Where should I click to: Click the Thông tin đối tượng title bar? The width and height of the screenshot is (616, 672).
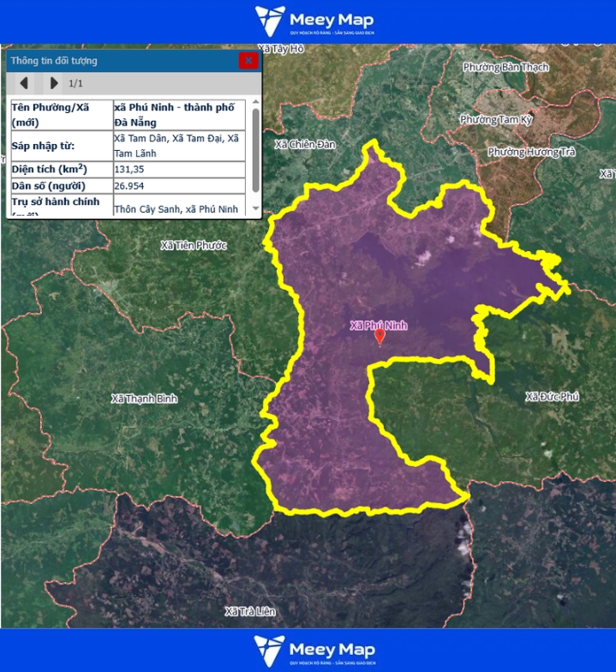click(120, 61)
